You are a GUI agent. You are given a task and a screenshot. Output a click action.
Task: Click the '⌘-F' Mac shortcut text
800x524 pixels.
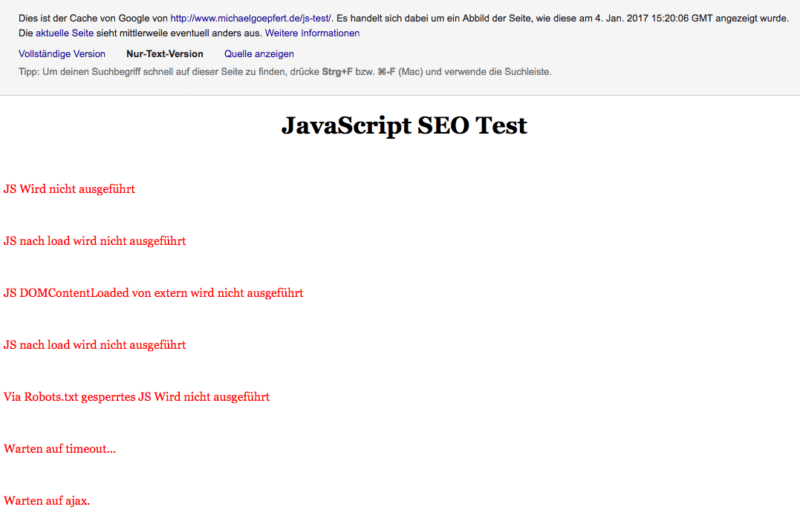(x=386, y=72)
